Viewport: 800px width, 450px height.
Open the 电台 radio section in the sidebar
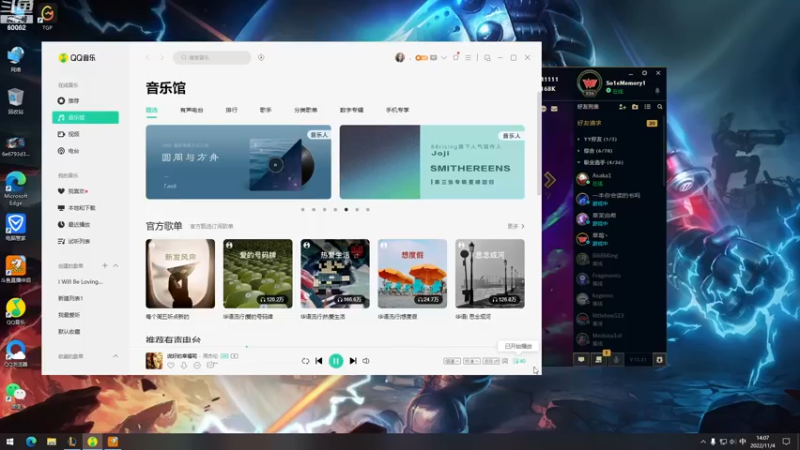(x=85, y=151)
